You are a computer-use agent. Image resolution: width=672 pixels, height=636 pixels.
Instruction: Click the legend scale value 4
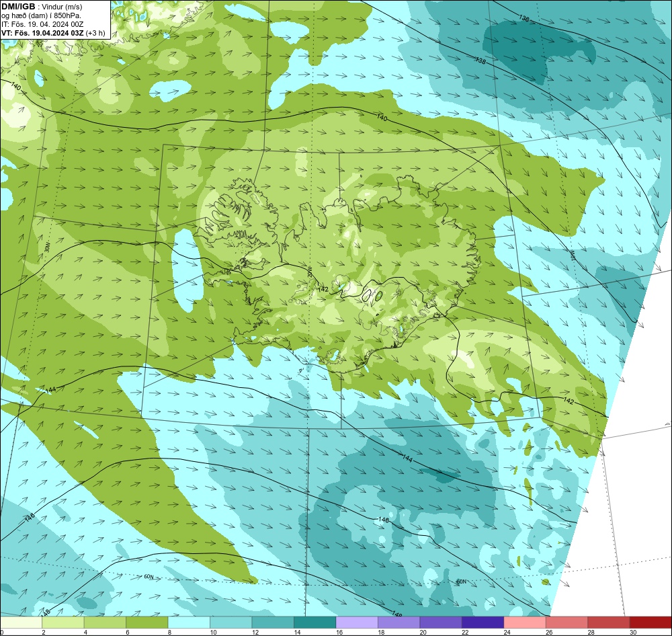click(86, 632)
